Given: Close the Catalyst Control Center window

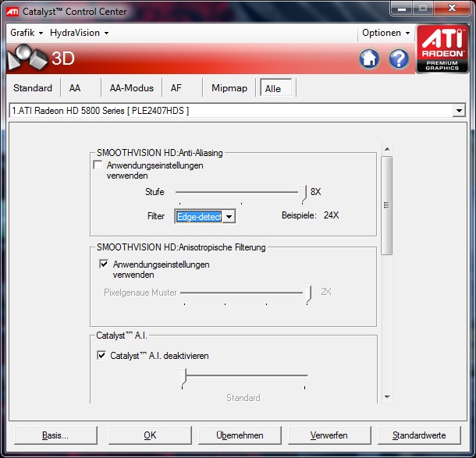Looking at the screenshot, I should [452, 9].
